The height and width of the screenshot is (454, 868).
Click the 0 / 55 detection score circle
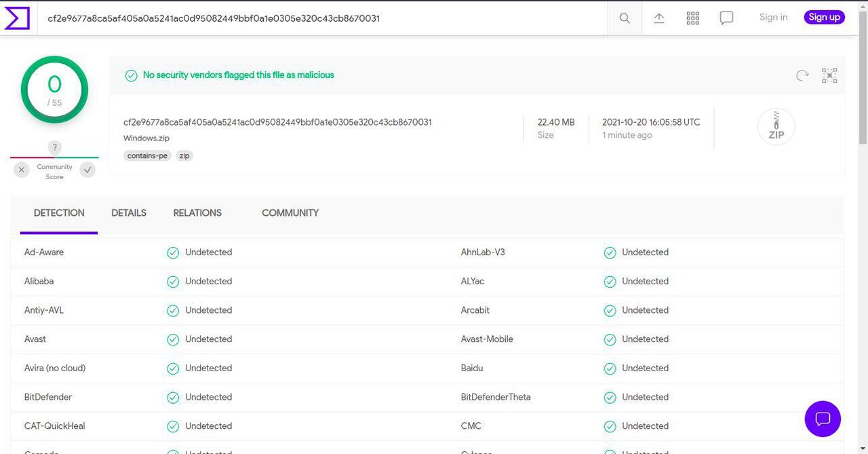[54, 90]
